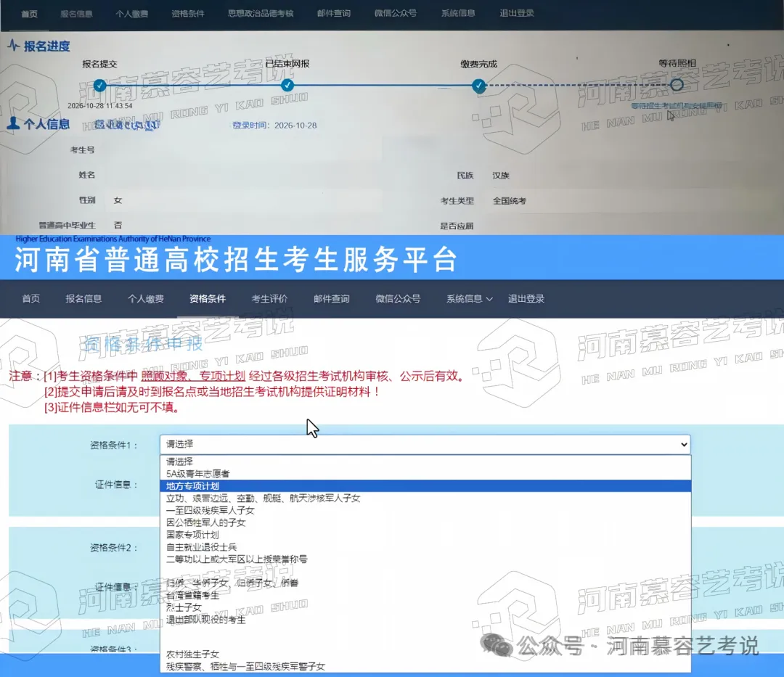The width and height of the screenshot is (784, 677).
Task: Click 退出登录 in the lower platform menu
Action: pyautogui.click(x=526, y=299)
